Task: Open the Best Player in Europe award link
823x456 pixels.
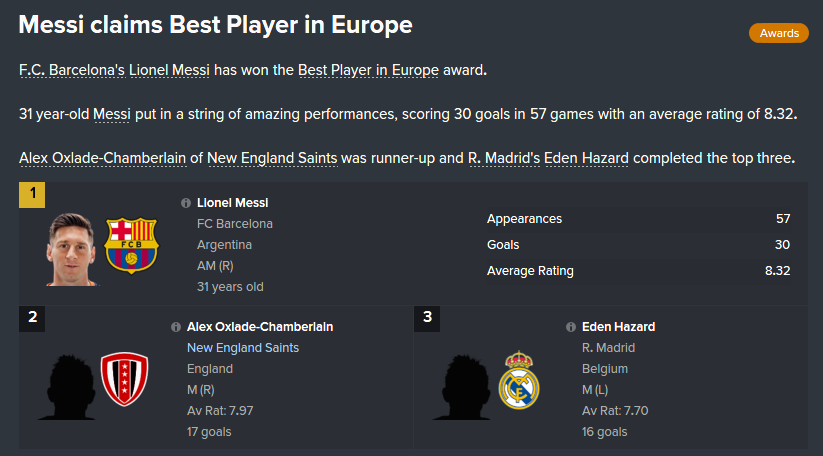Action: click(369, 70)
